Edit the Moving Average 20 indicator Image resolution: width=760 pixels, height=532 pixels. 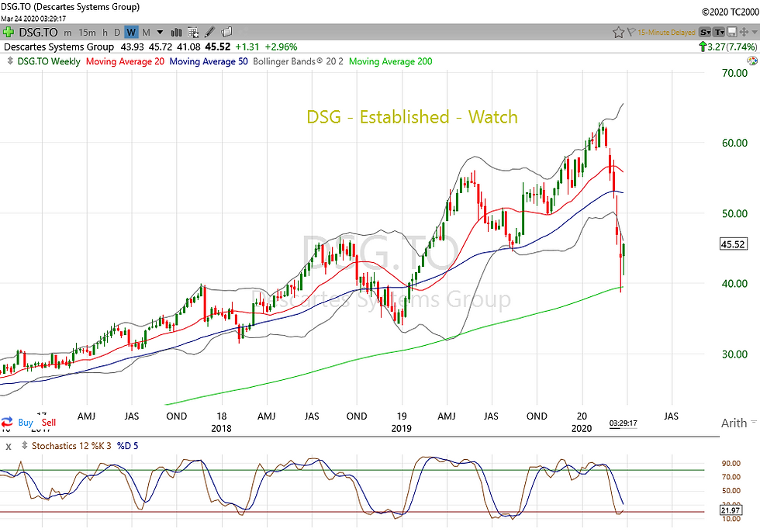click(125, 61)
